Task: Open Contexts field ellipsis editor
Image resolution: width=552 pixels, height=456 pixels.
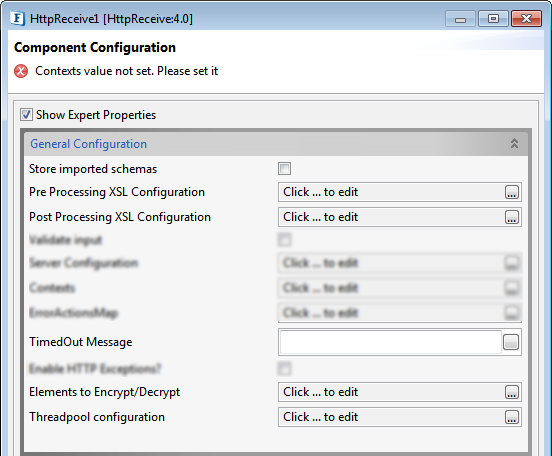Action: tap(512, 288)
